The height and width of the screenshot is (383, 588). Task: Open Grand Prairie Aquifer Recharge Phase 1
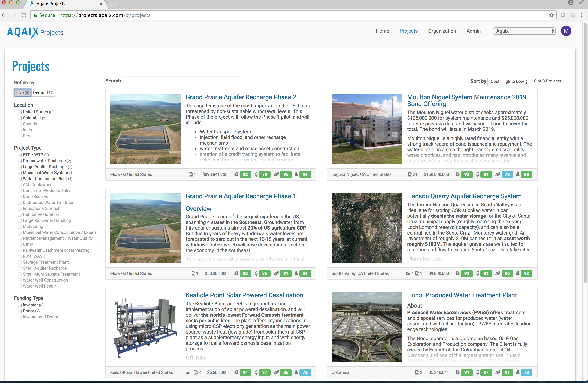pyautogui.click(x=241, y=196)
